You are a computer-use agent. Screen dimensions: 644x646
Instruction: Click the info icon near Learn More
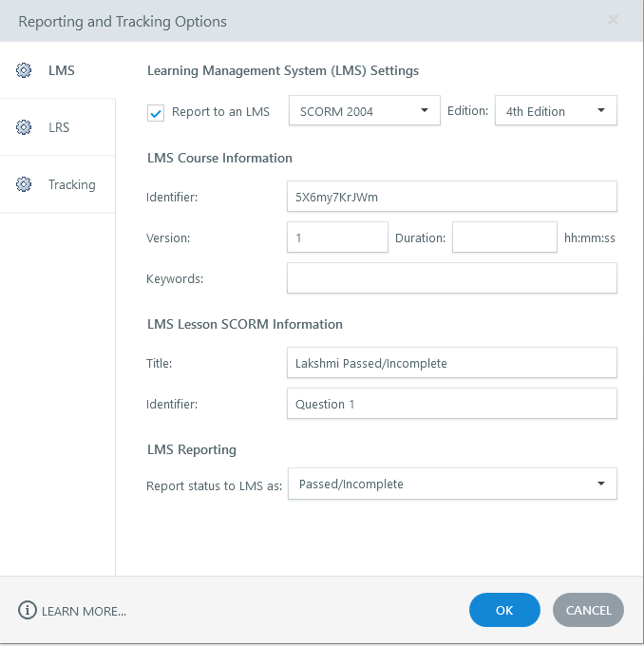28,611
